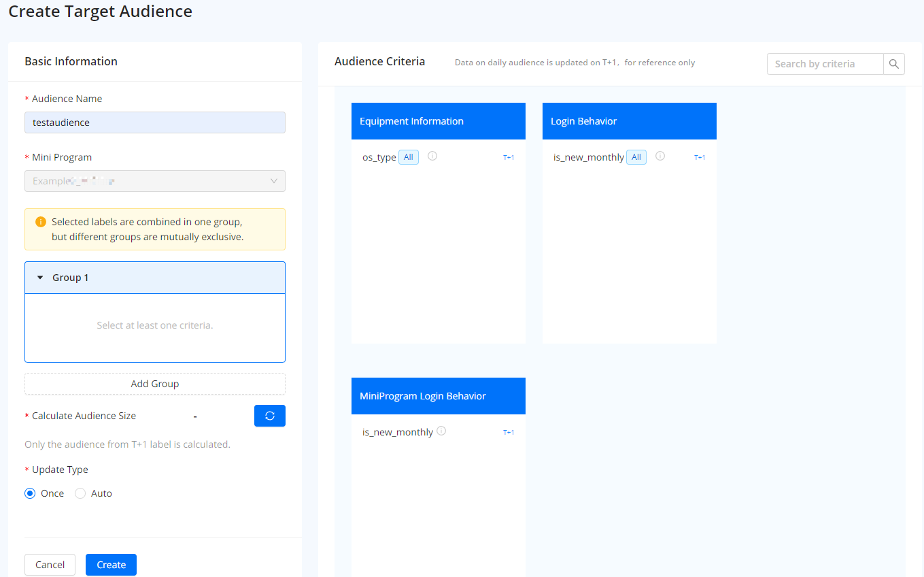Select the Once update type

pyautogui.click(x=30, y=493)
